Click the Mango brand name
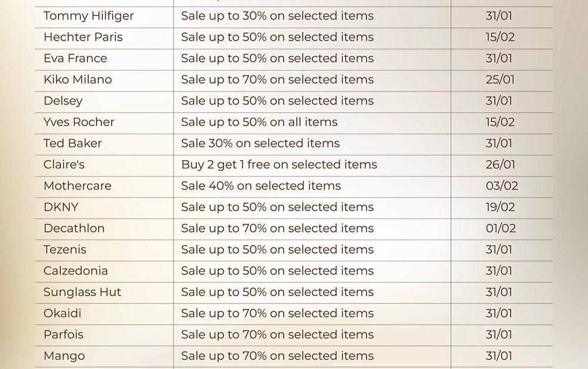The width and height of the screenshot is (588, 369). (64, 355)
